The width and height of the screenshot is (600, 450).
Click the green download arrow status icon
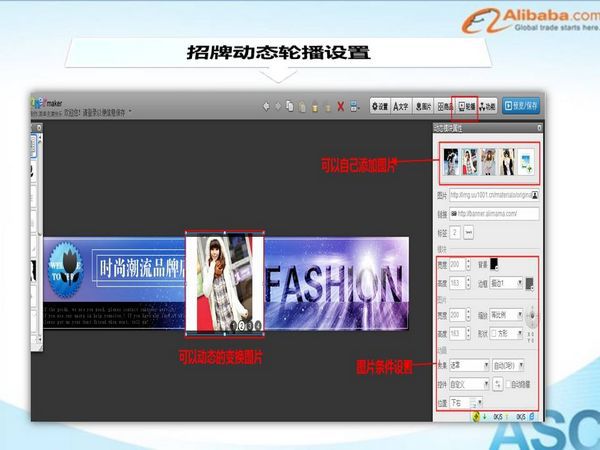click(x=484, y=417)
